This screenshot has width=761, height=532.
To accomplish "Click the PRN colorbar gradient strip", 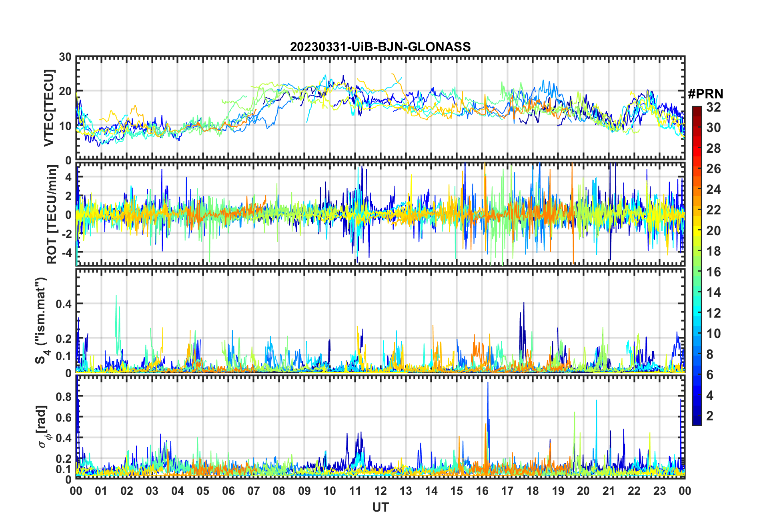I will point(697,266).
